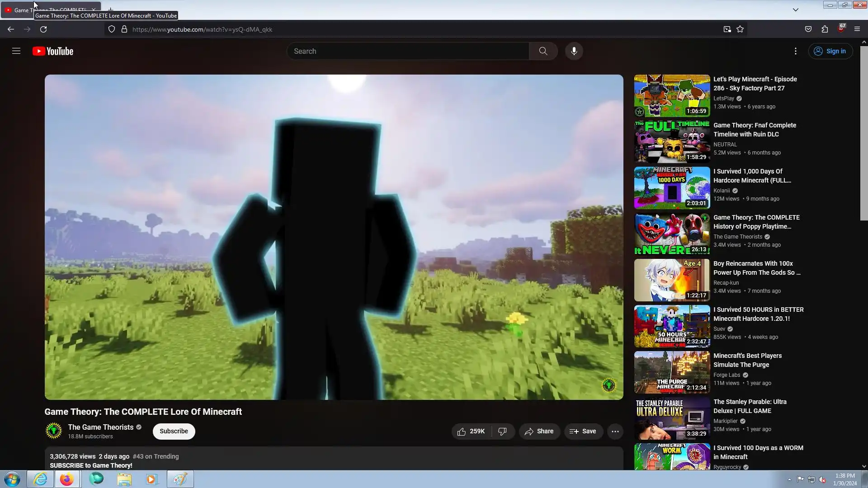The image size is (868, 488).
Task: Expand the list all tabs chevron
Action: 795,9
